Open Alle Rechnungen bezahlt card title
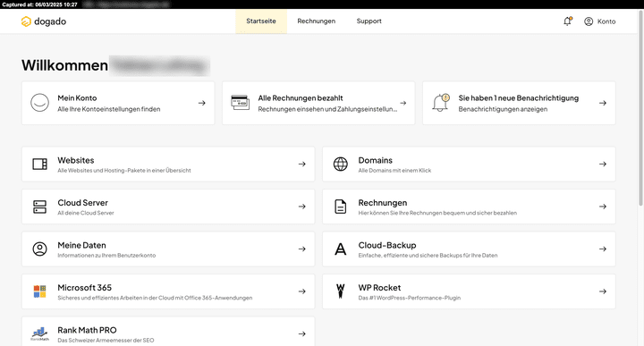The image size is (644, 346). tap(301, 98)
